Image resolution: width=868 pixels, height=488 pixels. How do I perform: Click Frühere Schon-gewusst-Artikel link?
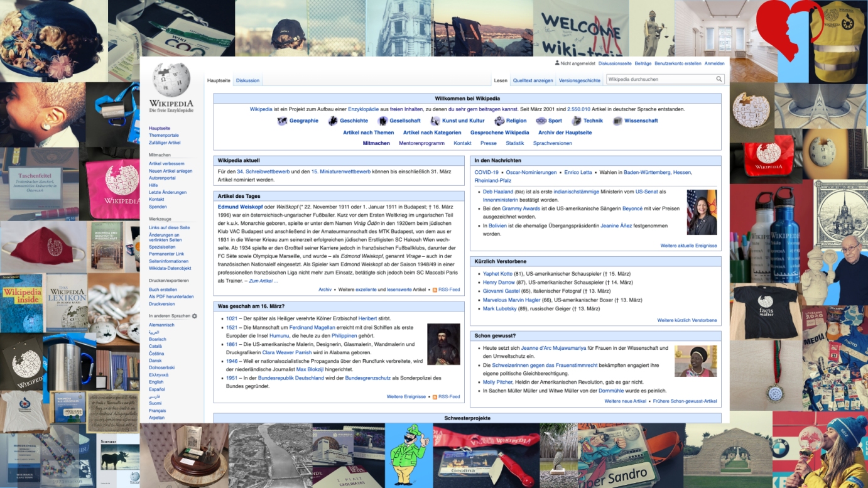point(685,401)
